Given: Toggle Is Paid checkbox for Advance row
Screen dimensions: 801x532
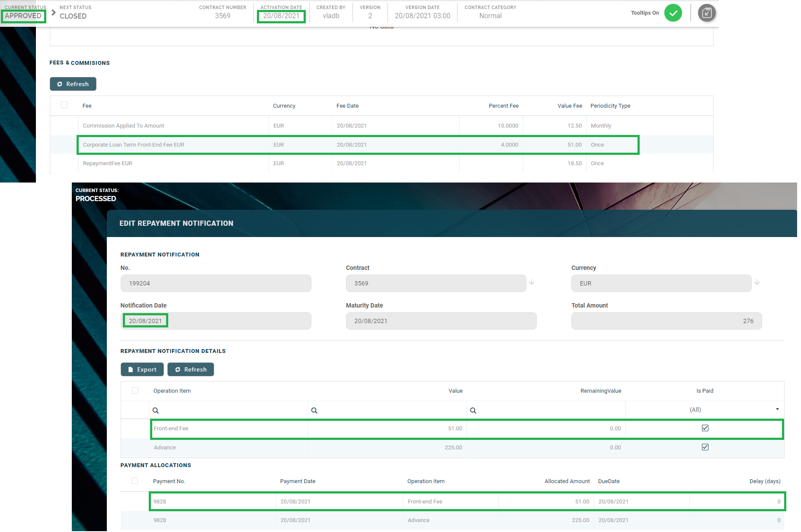Looking at the screenshot, I should pyautogui.click(x=705, y=447).
